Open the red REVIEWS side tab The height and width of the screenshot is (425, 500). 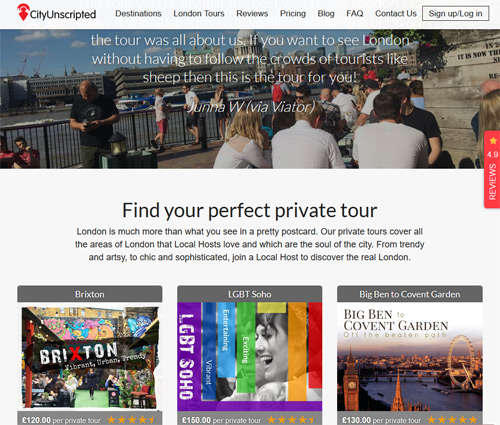pos(492,169)
